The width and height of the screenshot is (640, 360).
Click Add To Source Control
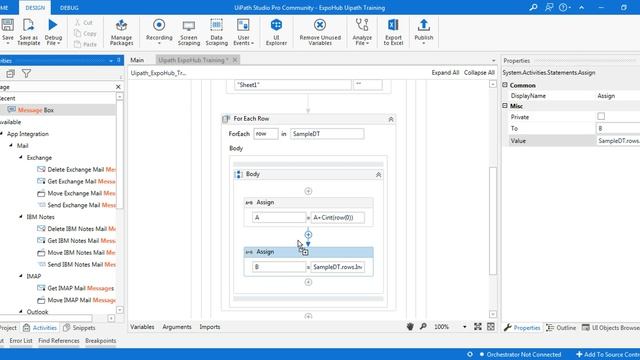(608, 354)
